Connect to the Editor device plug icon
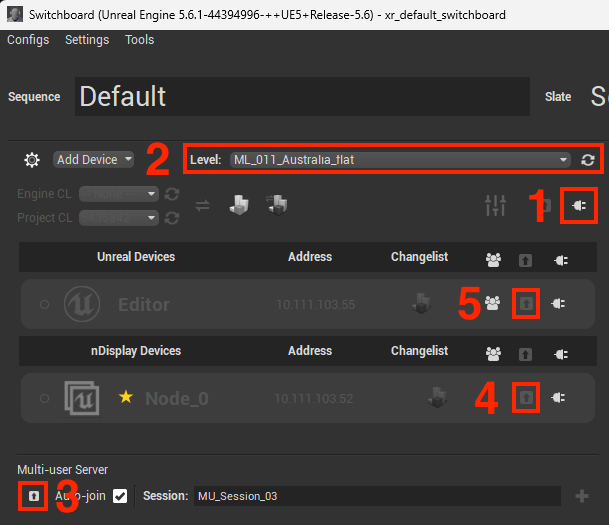 [558, 303]
